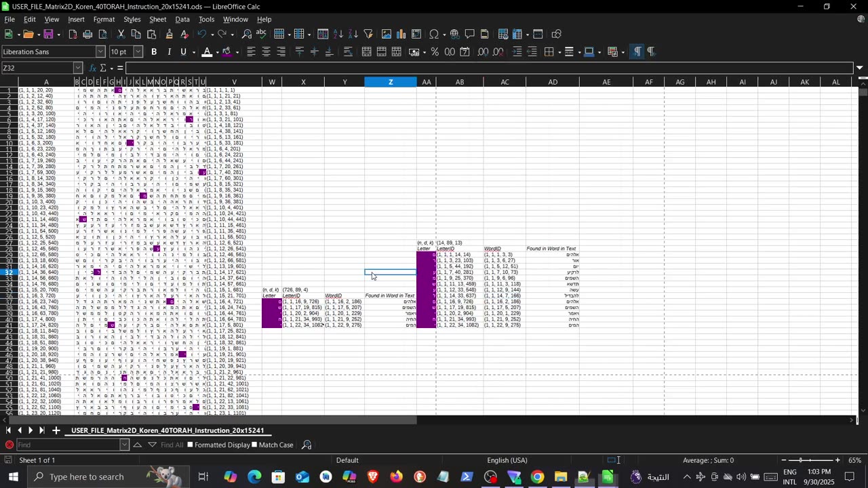Select column header Z
This screenshot has height=488, width=868.
point(391,82)
